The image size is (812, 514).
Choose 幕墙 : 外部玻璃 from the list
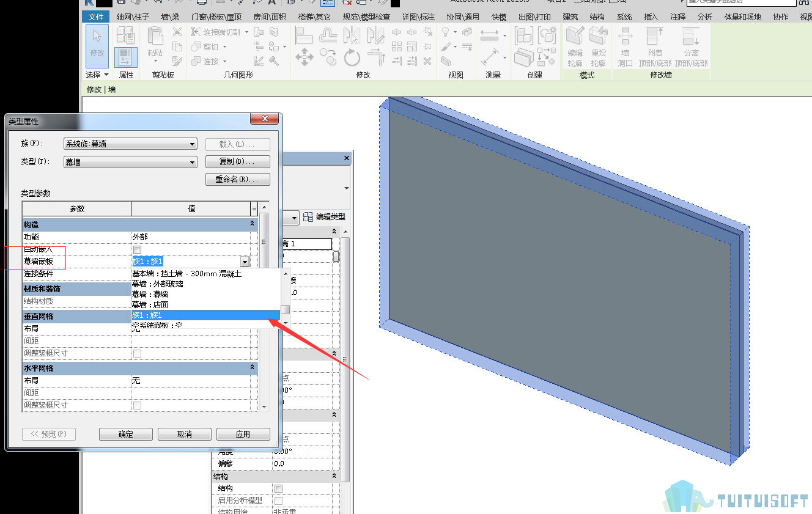pos(158,284)
